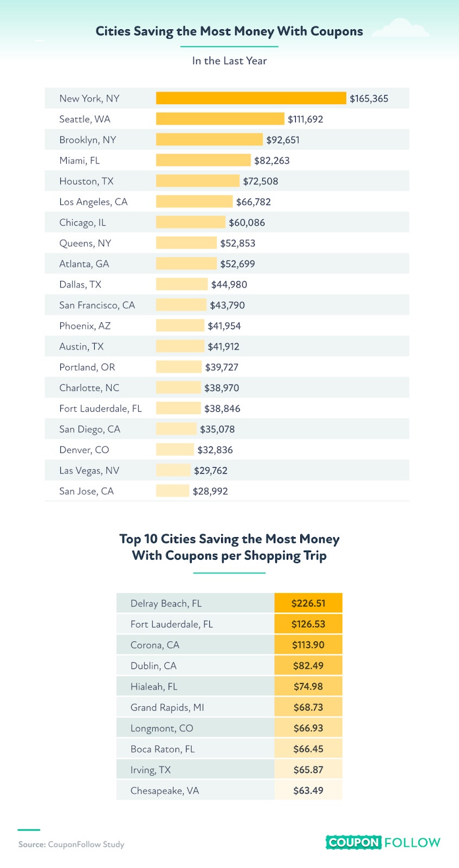Click the cloud illustration near the title

pyautogui.click(x=400, y=28)
